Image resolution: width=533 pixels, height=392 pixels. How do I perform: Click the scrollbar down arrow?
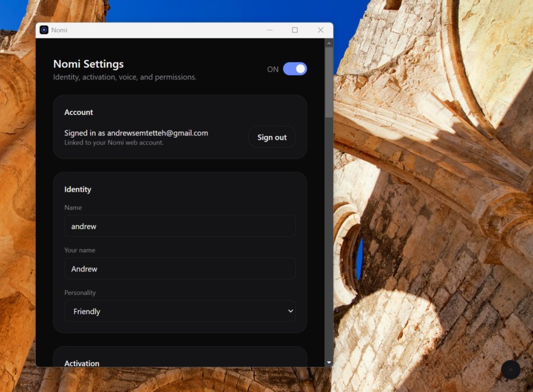click(x=328, y=363)
